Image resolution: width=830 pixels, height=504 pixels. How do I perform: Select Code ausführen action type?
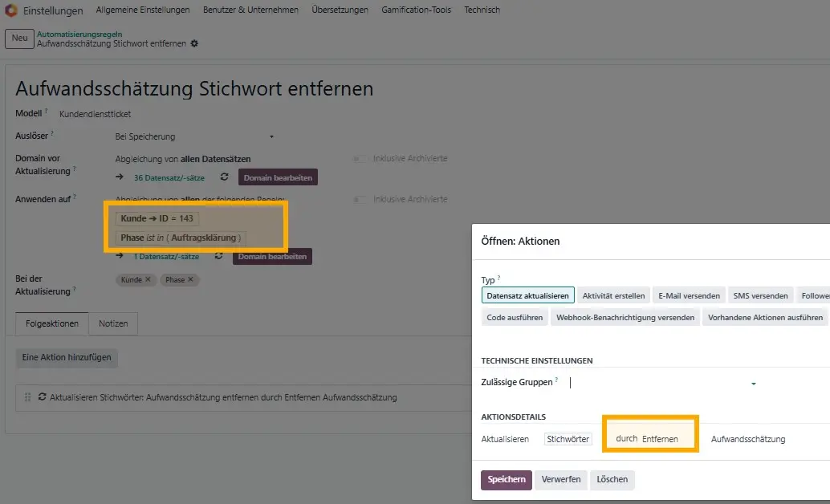515,318
